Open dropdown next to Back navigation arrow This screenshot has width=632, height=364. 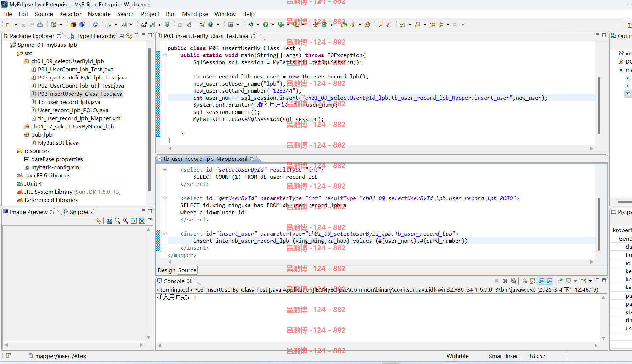tap(448, 24)
